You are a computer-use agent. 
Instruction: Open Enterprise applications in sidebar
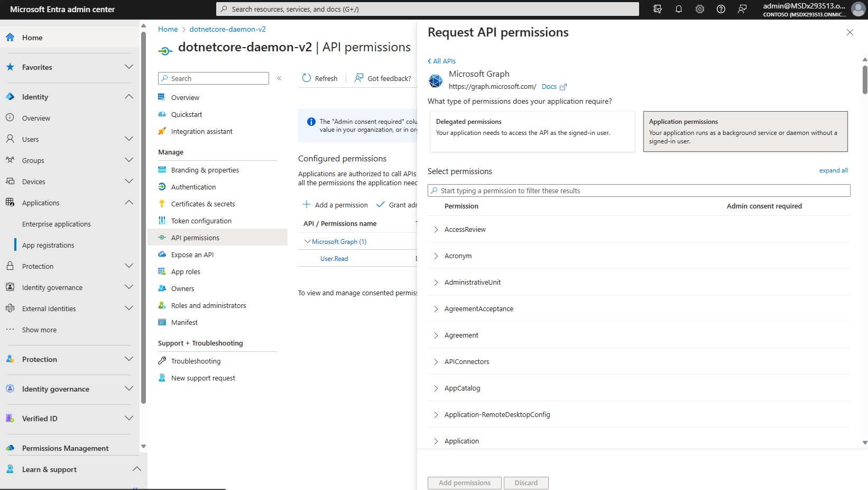coord(57,224)
